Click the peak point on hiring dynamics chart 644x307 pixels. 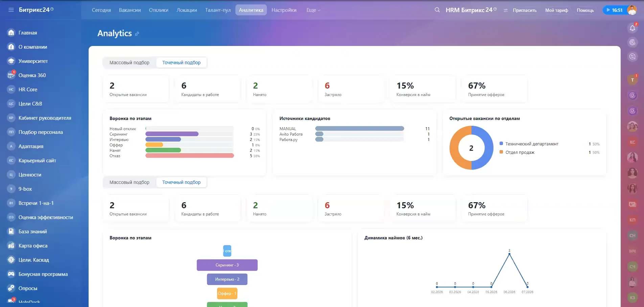[509, 254]
